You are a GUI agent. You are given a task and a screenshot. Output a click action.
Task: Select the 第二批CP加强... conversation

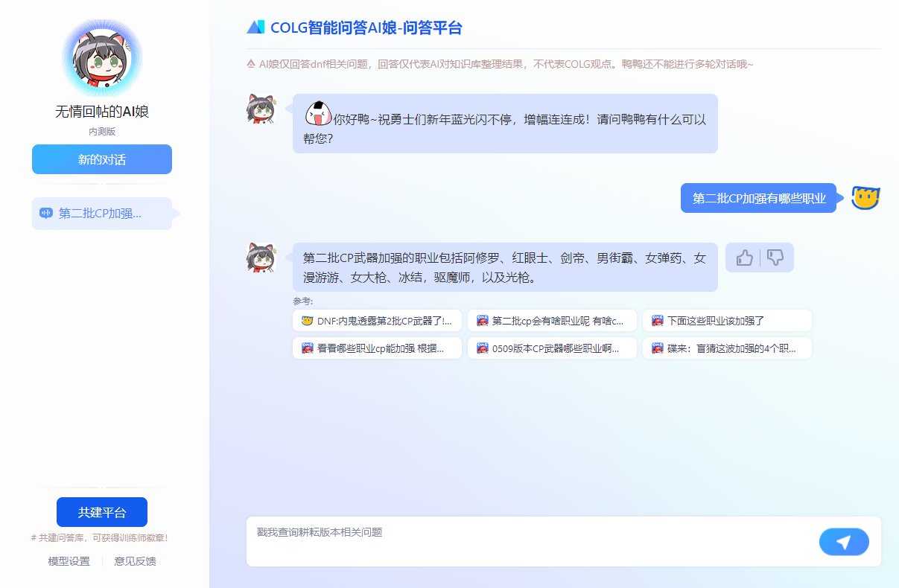102,214
